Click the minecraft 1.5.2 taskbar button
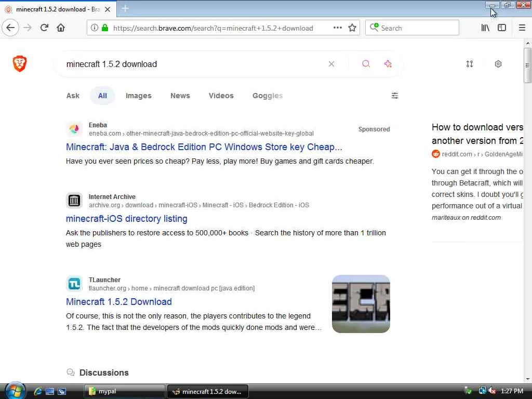The image size is (532, 399). pyautogui.click(x=208, y=391)
